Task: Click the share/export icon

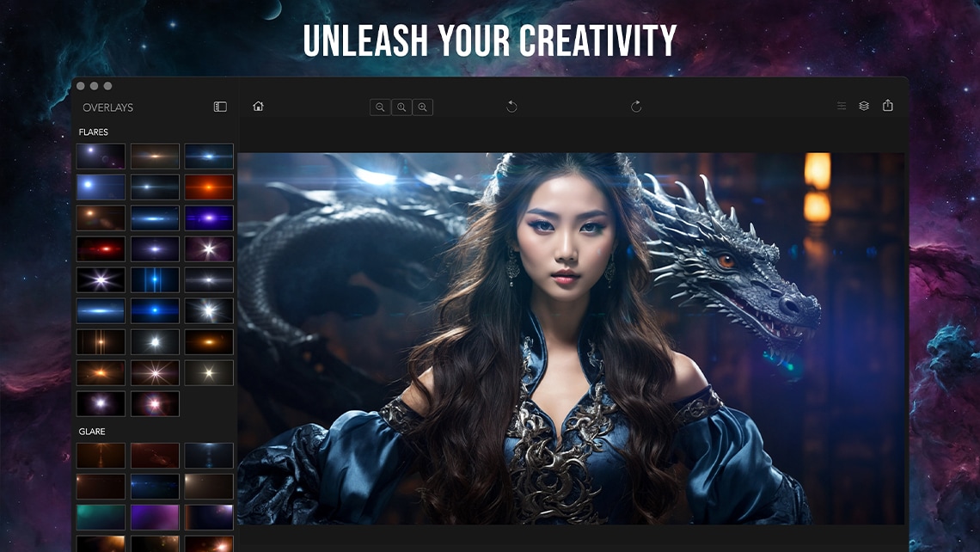Action: click(x=888, y=107)
